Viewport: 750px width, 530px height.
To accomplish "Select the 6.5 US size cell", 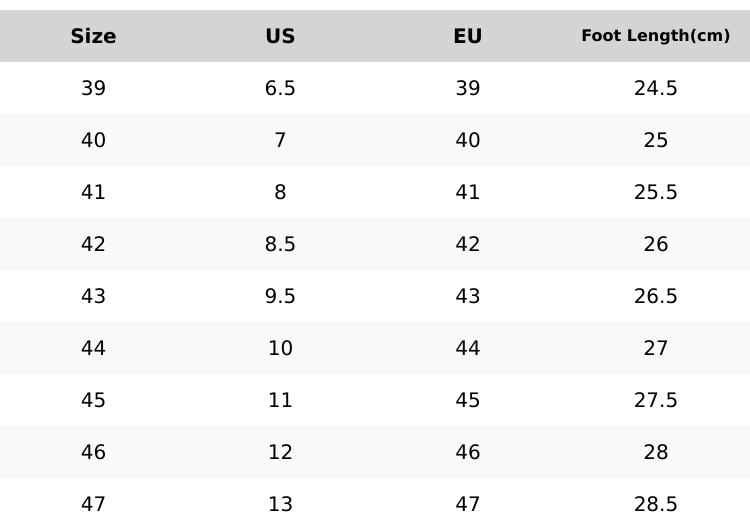I will [280, 88].
